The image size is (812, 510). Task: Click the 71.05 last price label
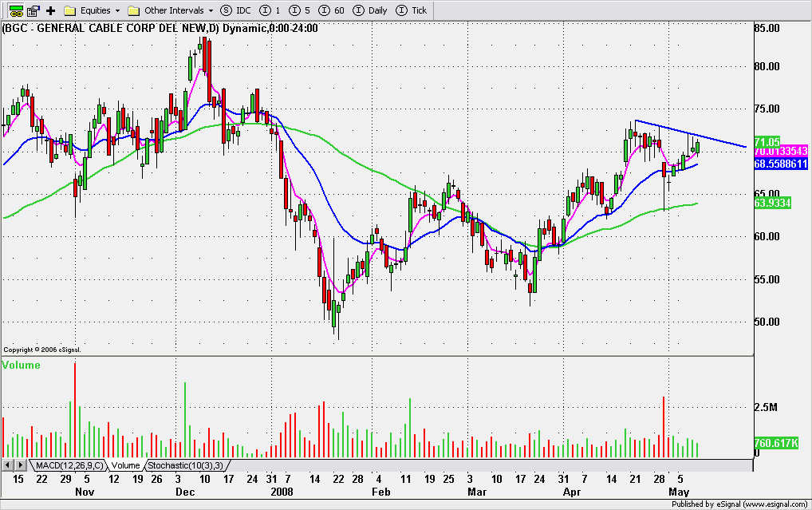click(767, 141)
